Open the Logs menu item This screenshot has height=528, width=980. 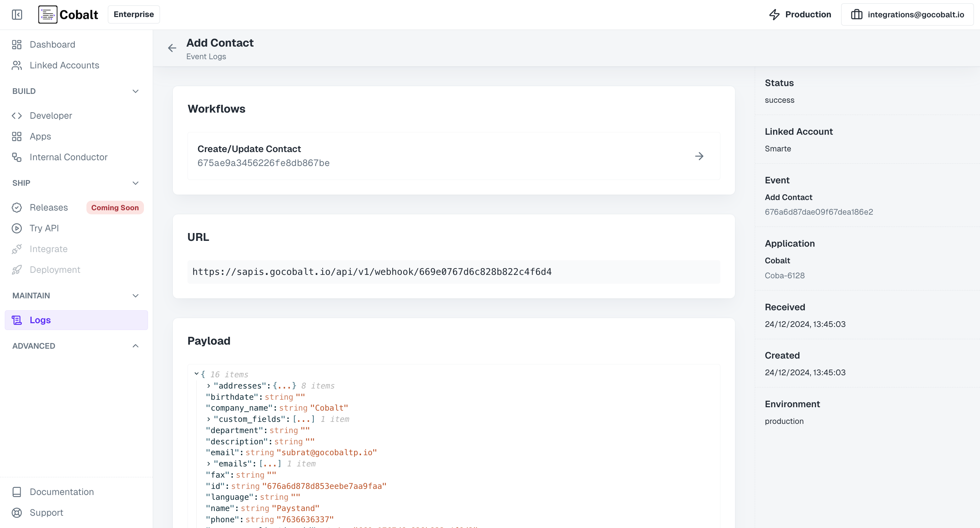tap(40, 320)
